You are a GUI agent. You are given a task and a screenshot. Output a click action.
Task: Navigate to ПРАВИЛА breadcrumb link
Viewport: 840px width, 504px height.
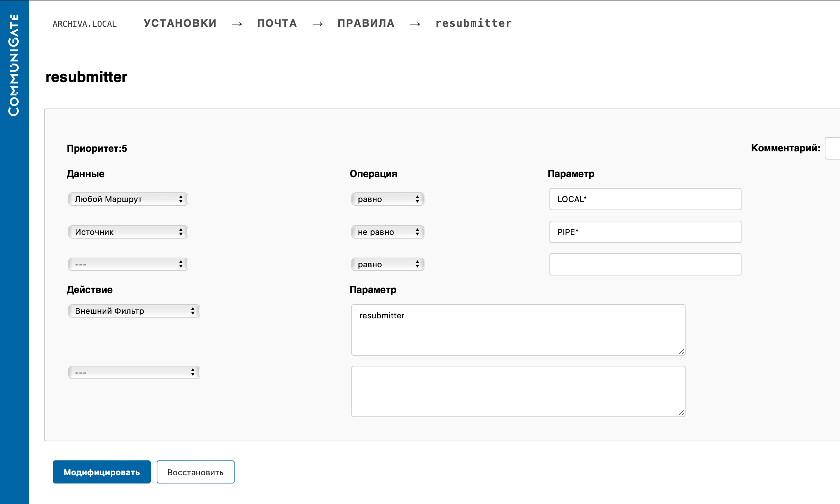click(x=366, y=23)
